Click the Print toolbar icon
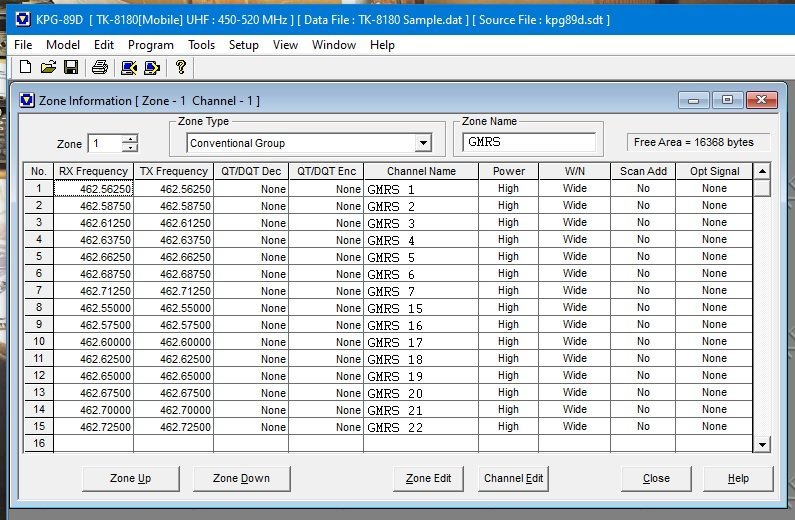Screen dimensions: 795x520 tap(100, 67)
